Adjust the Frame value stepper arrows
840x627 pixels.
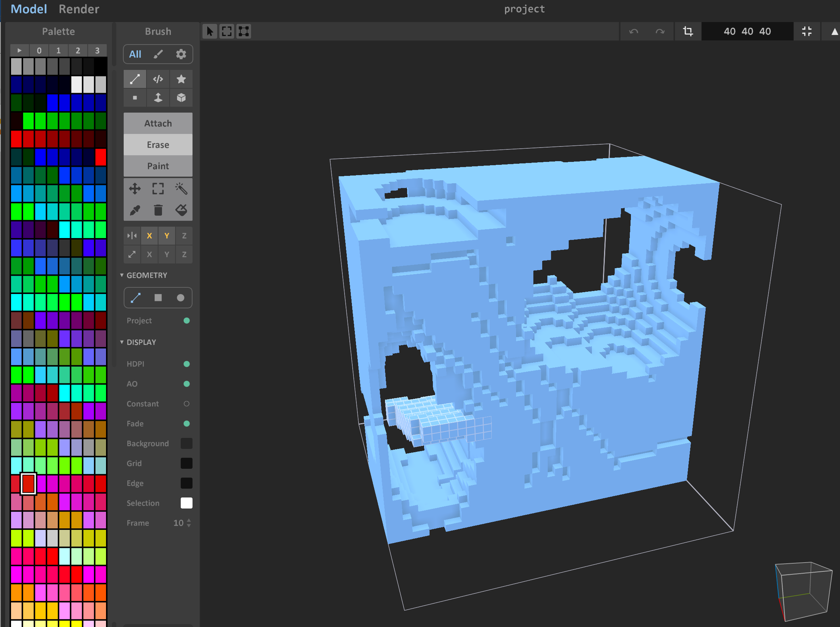(x=189, y=522)
